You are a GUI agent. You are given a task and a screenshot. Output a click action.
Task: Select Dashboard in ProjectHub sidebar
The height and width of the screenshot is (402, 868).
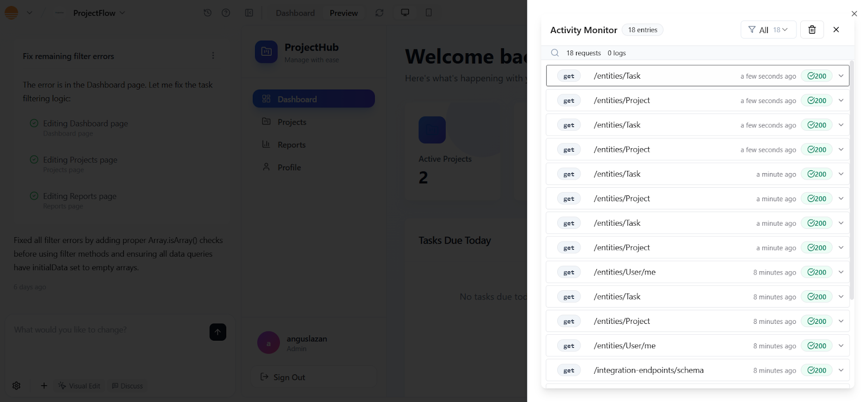click(x=314, y=99)
